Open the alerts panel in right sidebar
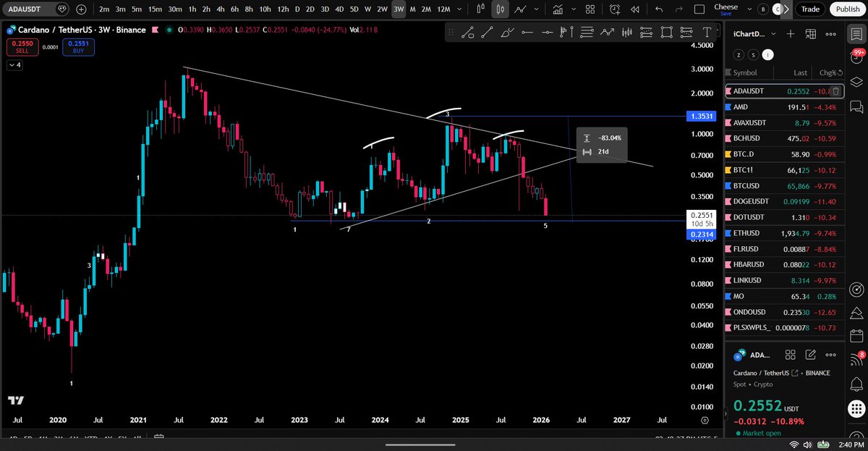Screen dimensions: 868x451 coord(856,58)
